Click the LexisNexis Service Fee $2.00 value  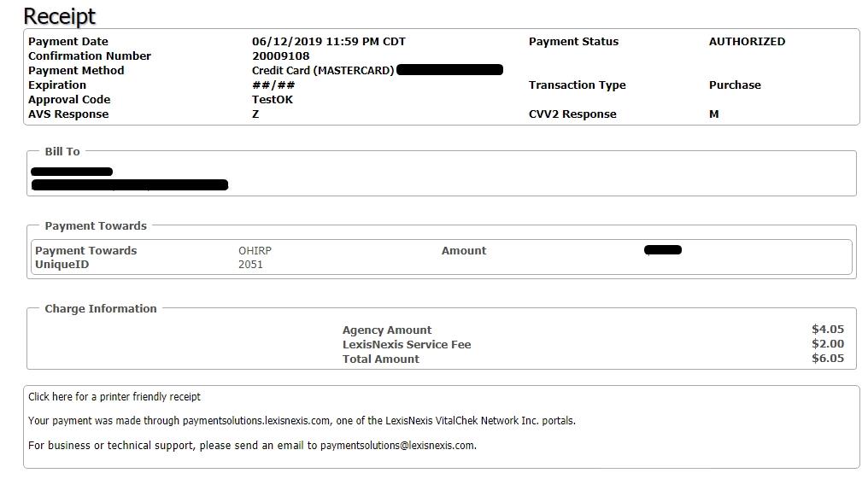coord(828,344)
